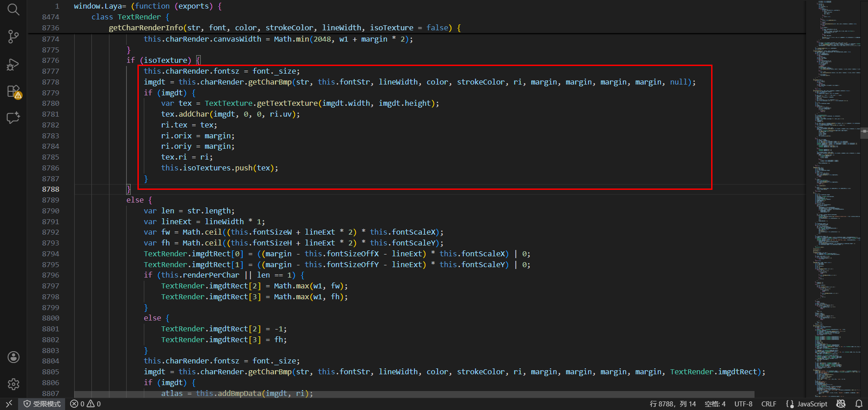The image size is (868, 410).
Task: Click the Copilot status icon in status bar
Action: point(841,404)
